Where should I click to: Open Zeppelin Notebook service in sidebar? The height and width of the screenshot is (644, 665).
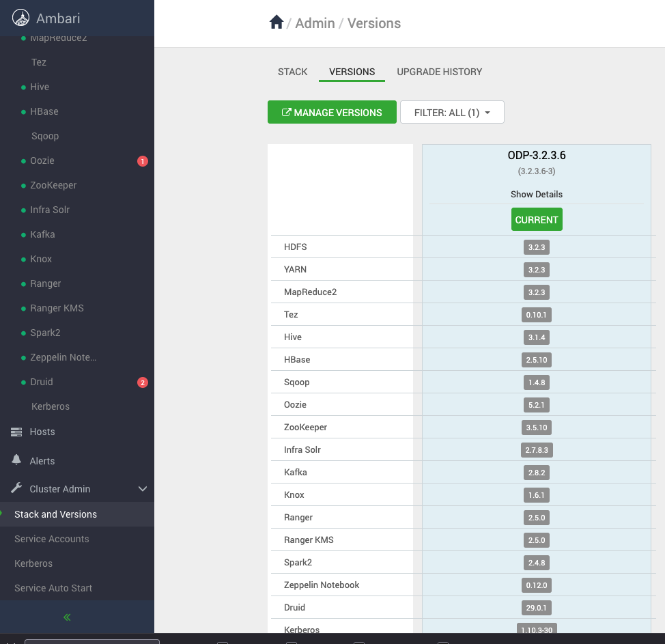(63, 358)
